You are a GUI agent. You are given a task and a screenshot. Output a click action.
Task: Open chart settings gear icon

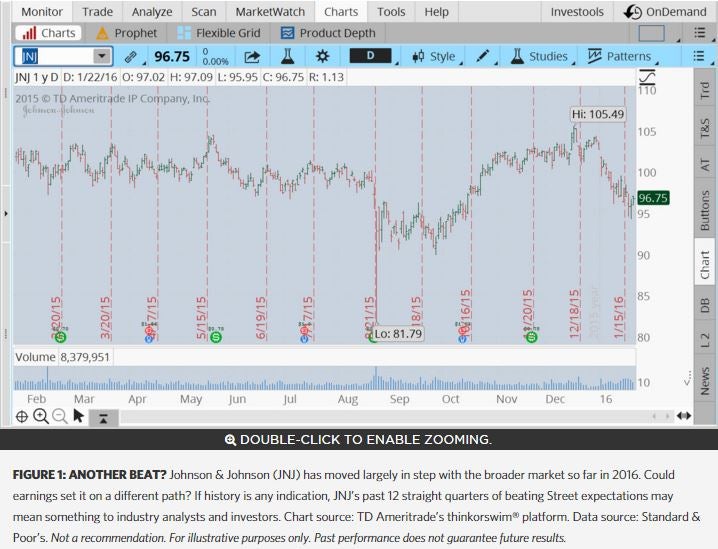pyautogui.click(x=322, y=57)
